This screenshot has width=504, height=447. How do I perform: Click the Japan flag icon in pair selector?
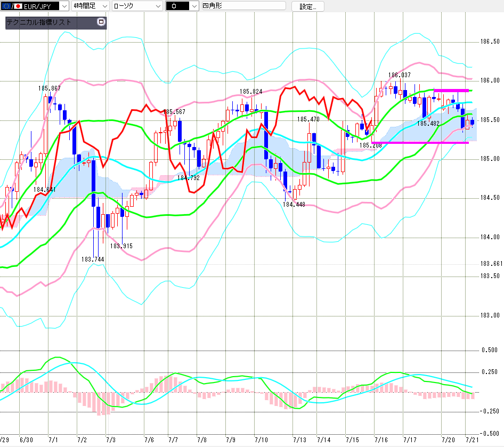point(18,6)
